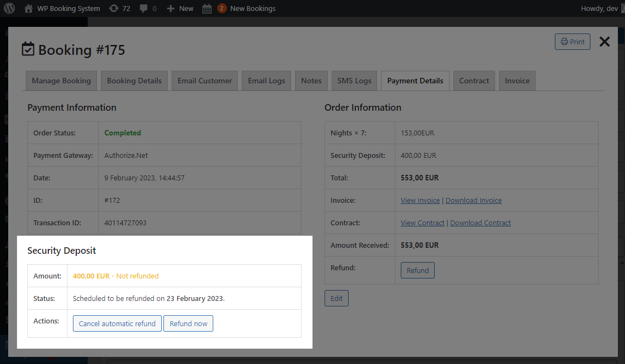Screen dimensions: 625x364
Task: View the SMS Logs tab
Action: [354, 81]
